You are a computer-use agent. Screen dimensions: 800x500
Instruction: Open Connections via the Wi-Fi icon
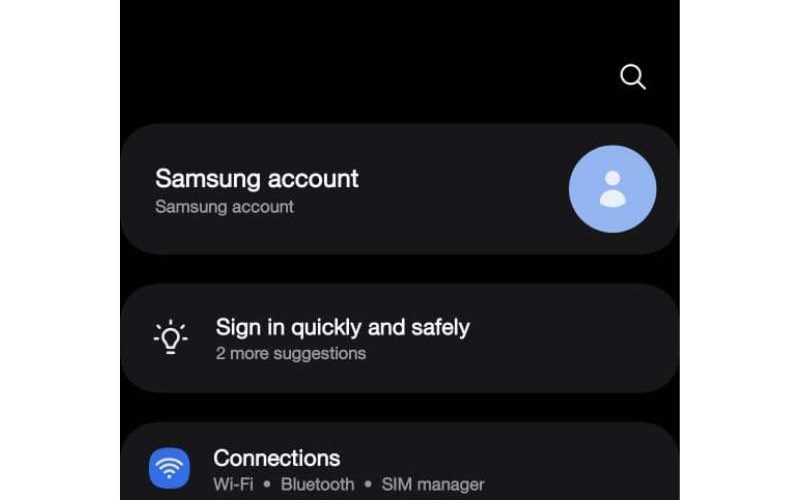click(x=169, y=468)
